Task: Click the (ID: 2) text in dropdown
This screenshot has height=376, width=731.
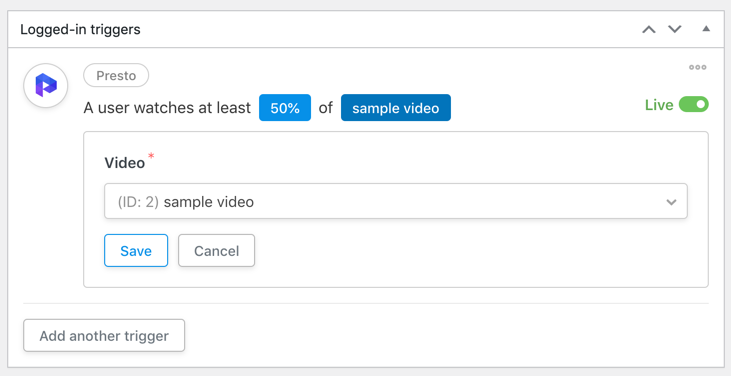Action: 138,202
